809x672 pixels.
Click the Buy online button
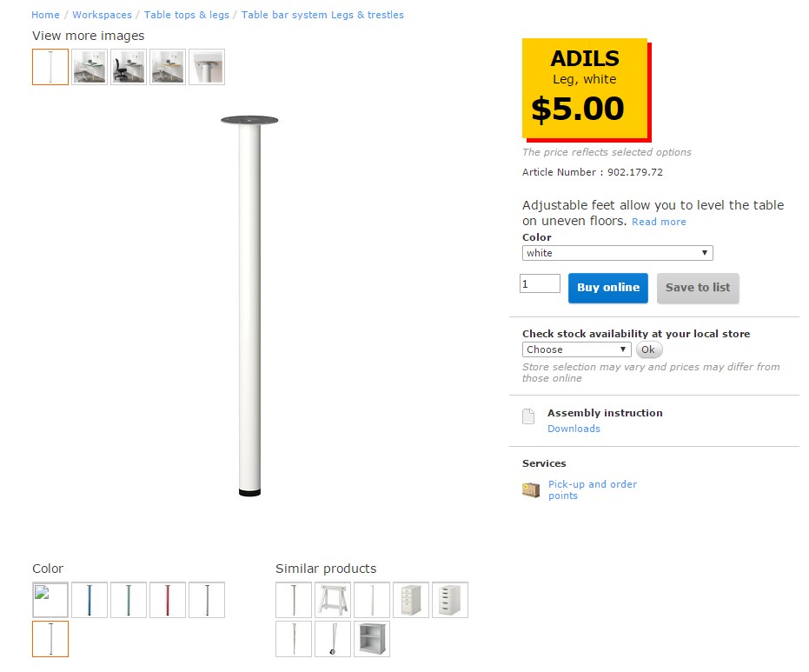[608, 288]
